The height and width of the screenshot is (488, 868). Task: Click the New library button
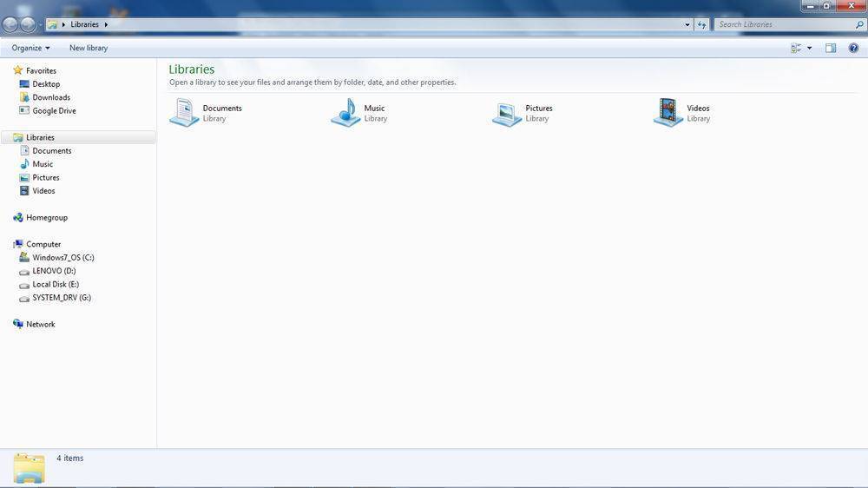click(89, 48)
